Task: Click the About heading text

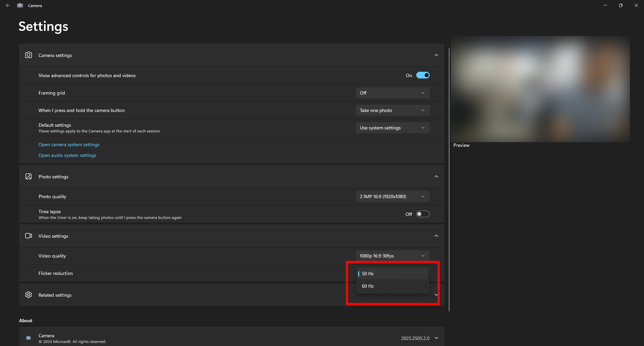Action: 25,321
